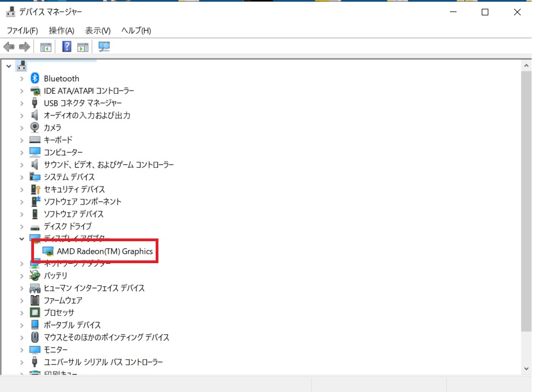Click the キーボード (keyboard) device icon

35,140
